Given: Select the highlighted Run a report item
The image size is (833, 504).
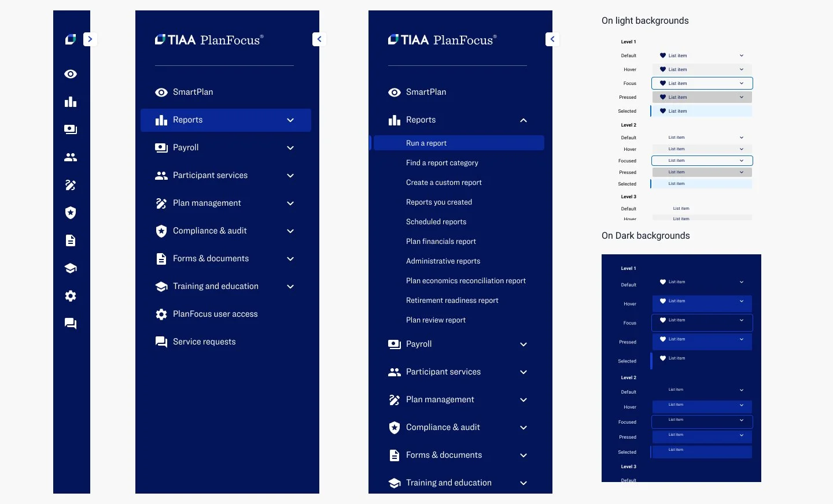Looking at the screenshot, I should [x=459, y=143].
